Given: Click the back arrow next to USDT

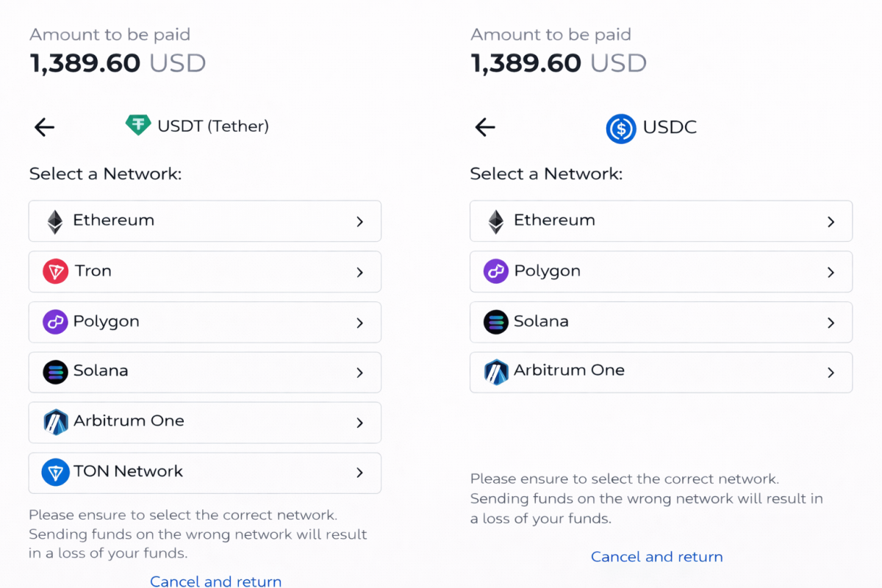Looking at the screenshot, I should pyautogui.click(x=43, y=126).
